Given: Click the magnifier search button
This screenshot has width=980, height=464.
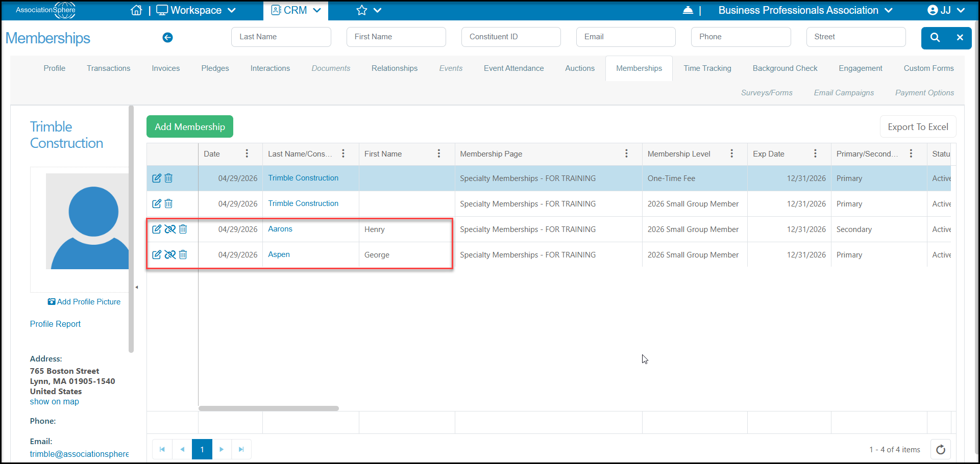Looking at the screenshot, I should (x=935, y=37).
